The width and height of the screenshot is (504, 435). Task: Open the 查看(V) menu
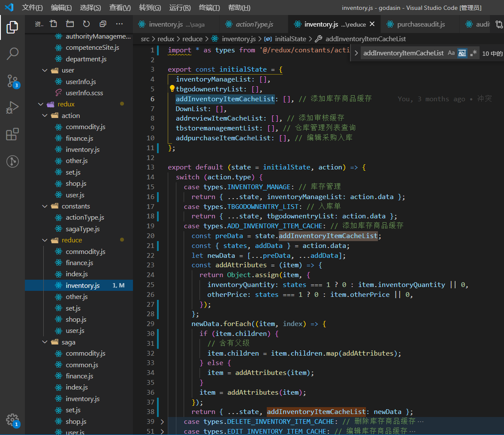pos(120,7)
